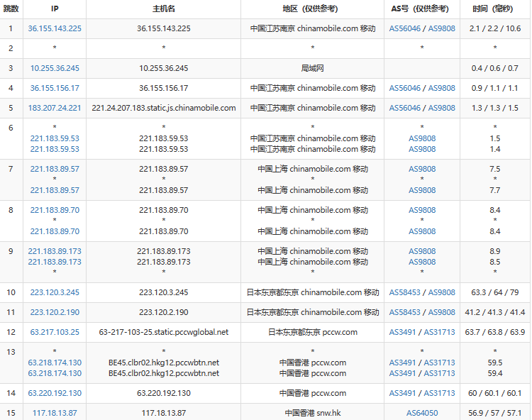Open the 223.120.2.190 IP link

[x=55, y=312]
